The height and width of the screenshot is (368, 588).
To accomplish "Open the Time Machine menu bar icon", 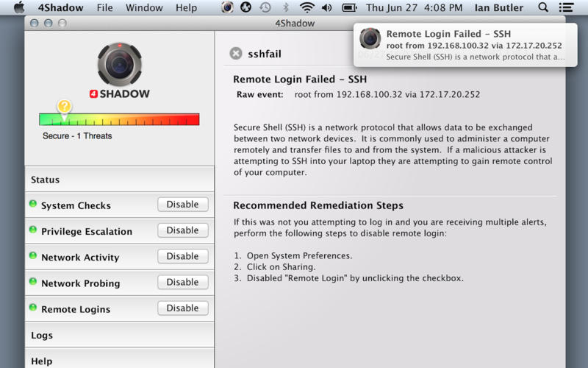I will pyautogui.click(x=265, y=8).
